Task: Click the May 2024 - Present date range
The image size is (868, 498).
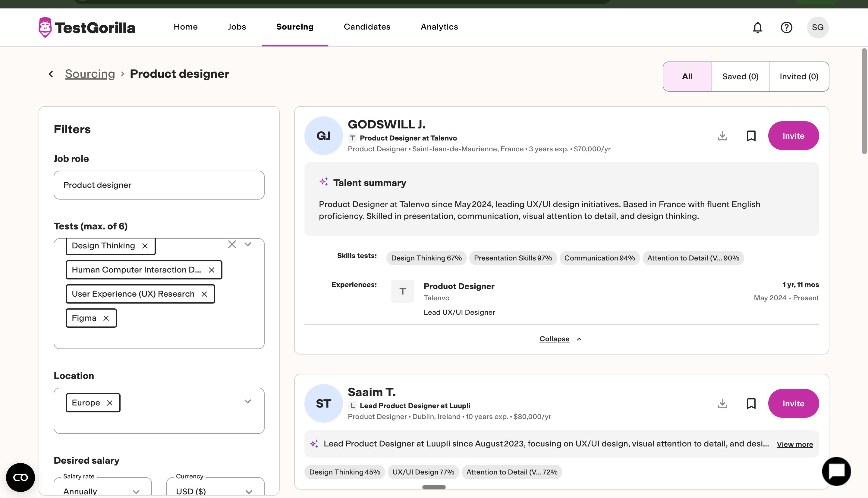Action: tap(786, 298)
